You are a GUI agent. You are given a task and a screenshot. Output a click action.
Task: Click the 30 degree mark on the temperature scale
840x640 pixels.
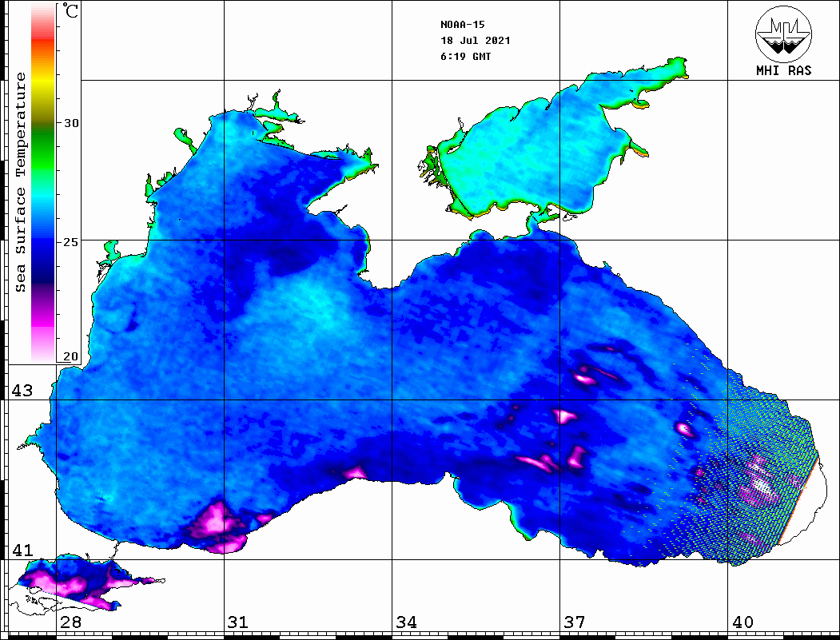point(71,123)
